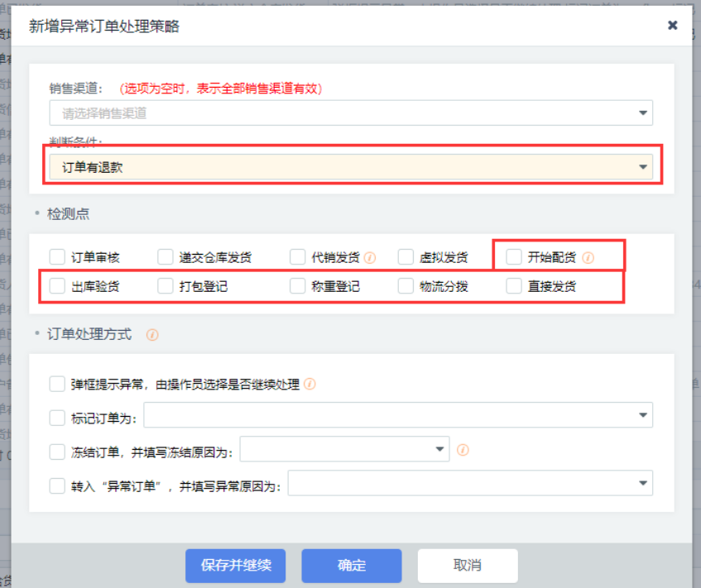
Task: Click the 检测点 section heading
Action: coord(69,213)
